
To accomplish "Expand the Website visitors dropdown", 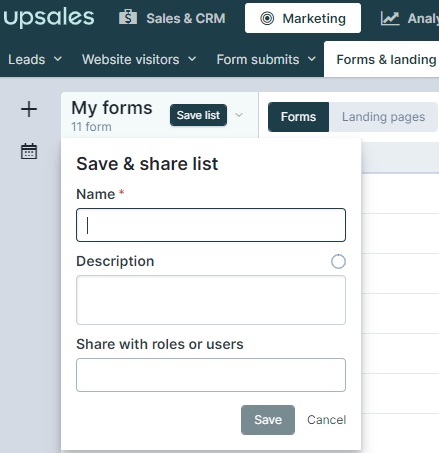I will 139,59.
